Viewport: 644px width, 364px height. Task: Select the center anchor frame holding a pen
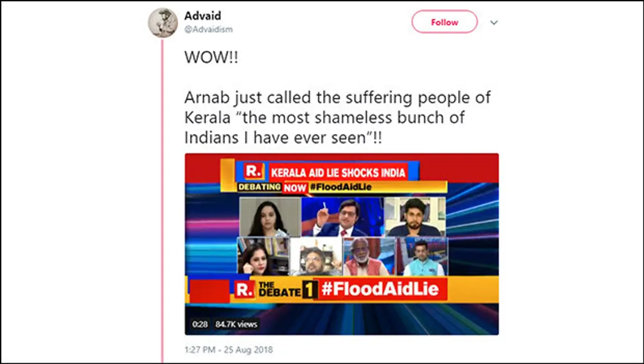coord(342,216)
